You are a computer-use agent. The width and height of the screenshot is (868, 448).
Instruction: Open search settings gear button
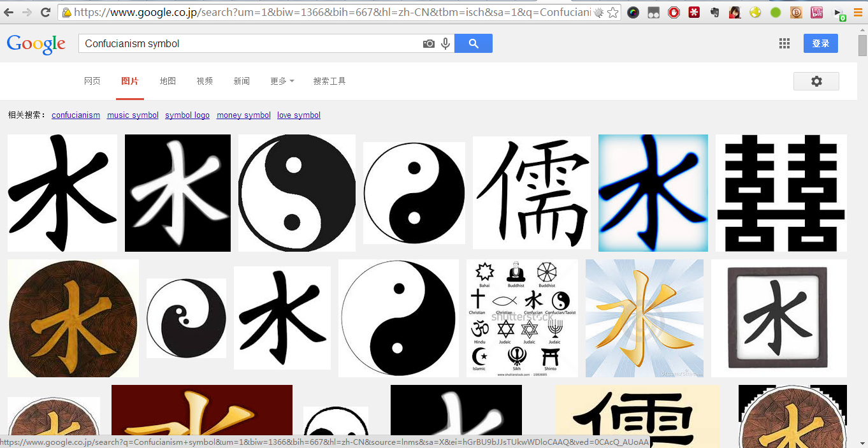[x=816, y=81]
